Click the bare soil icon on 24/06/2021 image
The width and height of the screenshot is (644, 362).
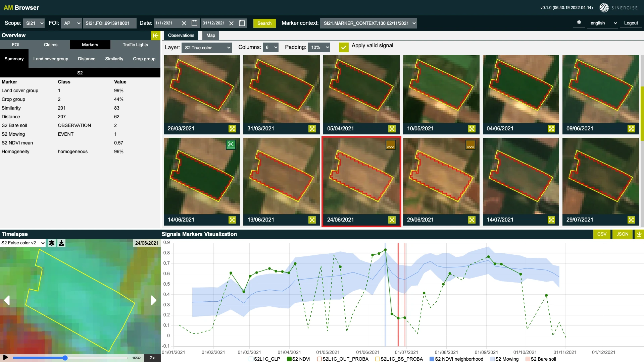[x=390, y=145]
